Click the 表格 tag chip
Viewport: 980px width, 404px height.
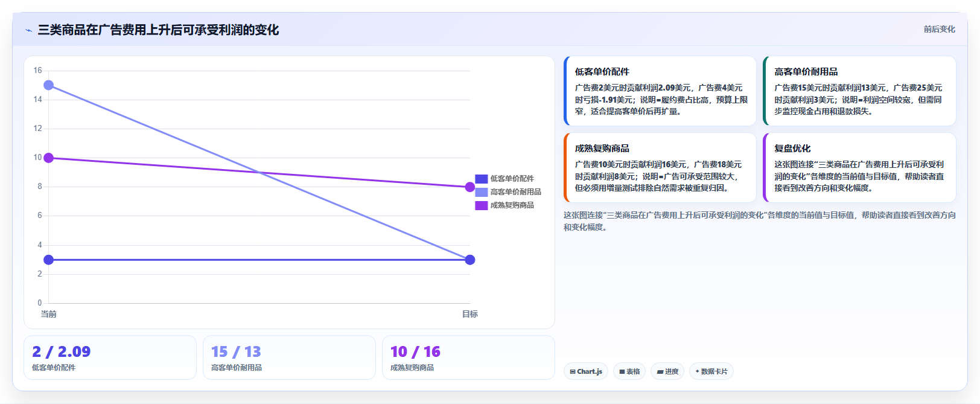[629, 371]
